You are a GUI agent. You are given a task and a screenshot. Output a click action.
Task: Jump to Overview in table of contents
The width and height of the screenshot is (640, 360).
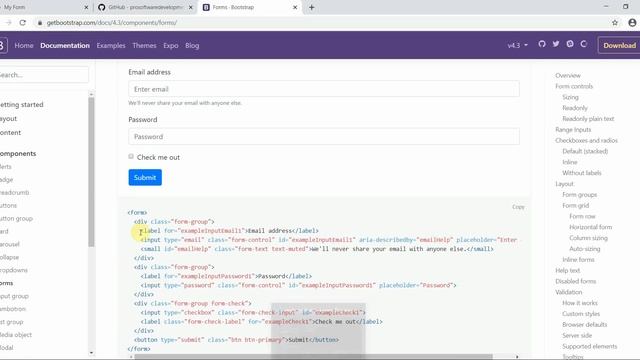point(568,76)
